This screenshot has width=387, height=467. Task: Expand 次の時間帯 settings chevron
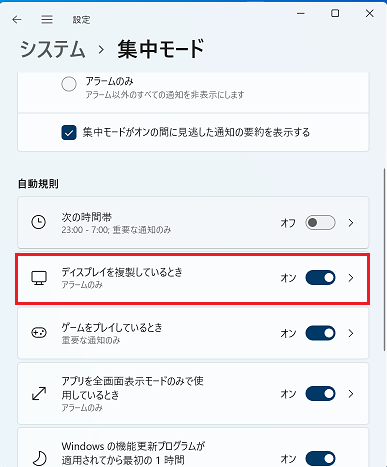pyautogui.click(x=351, y=223)
